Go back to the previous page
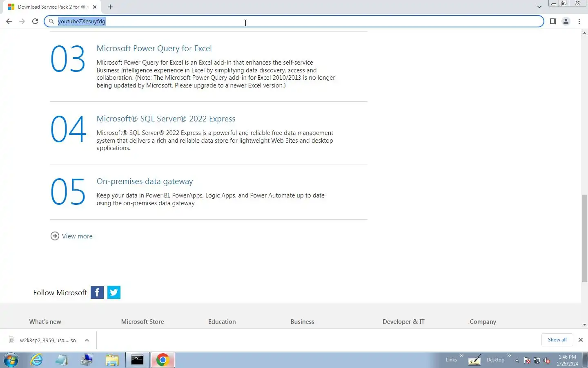Image resolution: width=588 pixels, height=368 pixels. [9, 21]
